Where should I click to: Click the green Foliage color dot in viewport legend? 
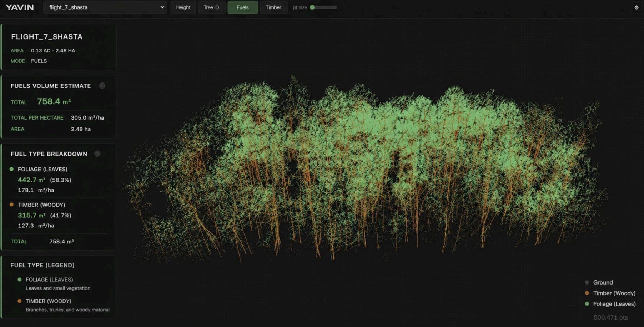tap(587, 304)
